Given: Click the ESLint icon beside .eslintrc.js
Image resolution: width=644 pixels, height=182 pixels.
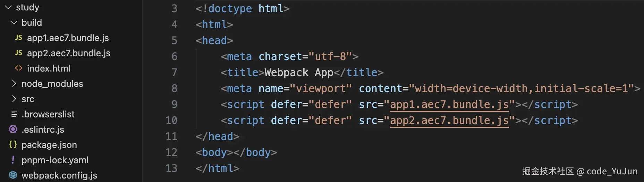Looking at the screenshot, I should tap(13, 129).
